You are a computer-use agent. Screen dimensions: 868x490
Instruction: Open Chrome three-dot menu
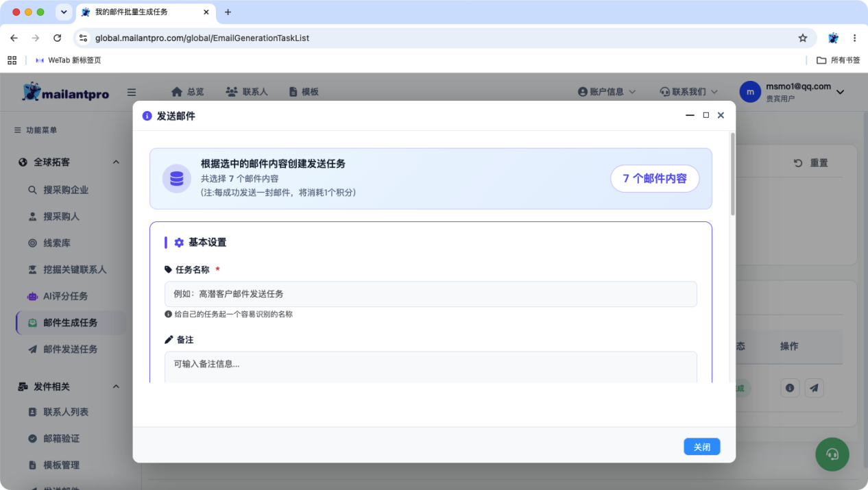(855, 38)
